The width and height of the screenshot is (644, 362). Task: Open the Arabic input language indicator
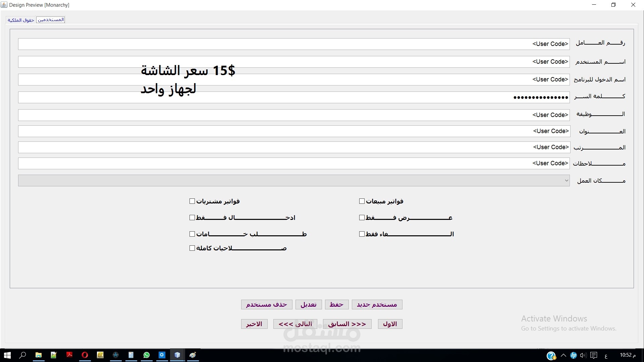point(606,356)
